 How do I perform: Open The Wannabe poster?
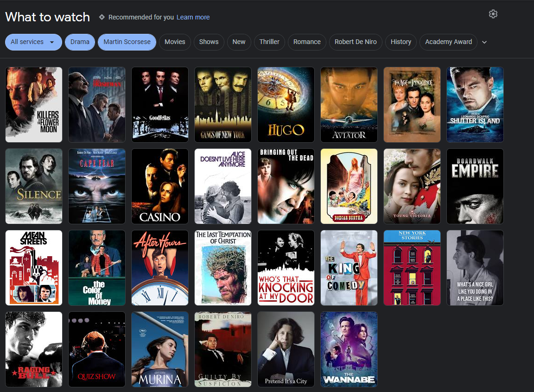349,349
